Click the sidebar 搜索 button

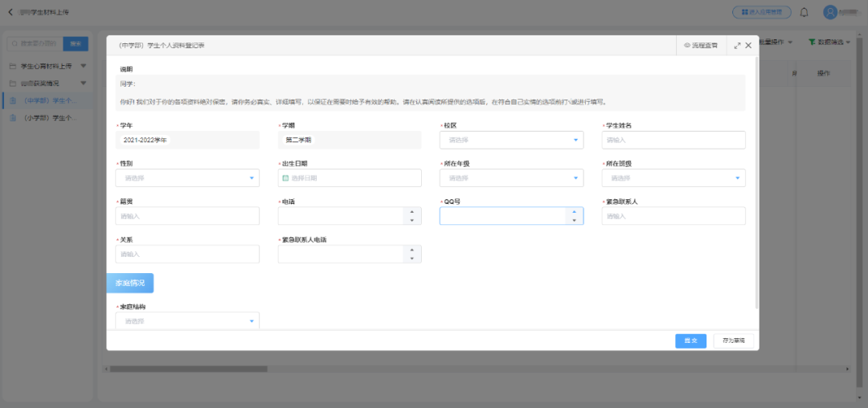click(x=76, y=43)
